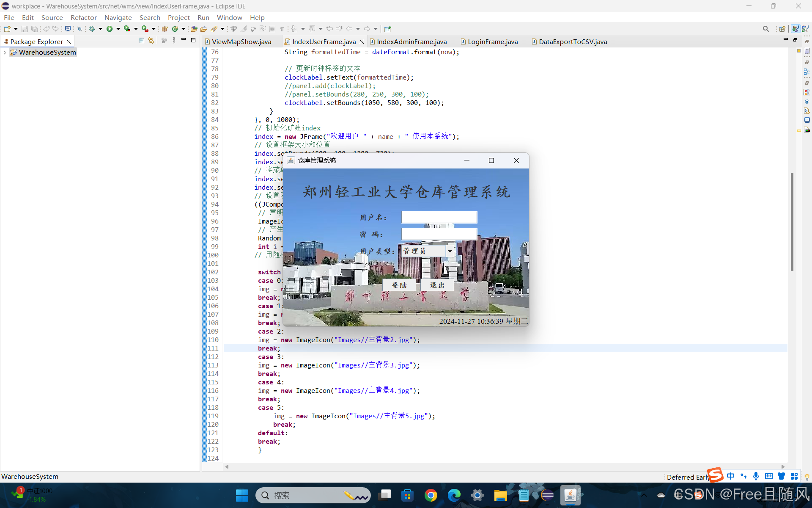
Task: Click the Back navigation arrow icon
Action: tap(349, 29)
